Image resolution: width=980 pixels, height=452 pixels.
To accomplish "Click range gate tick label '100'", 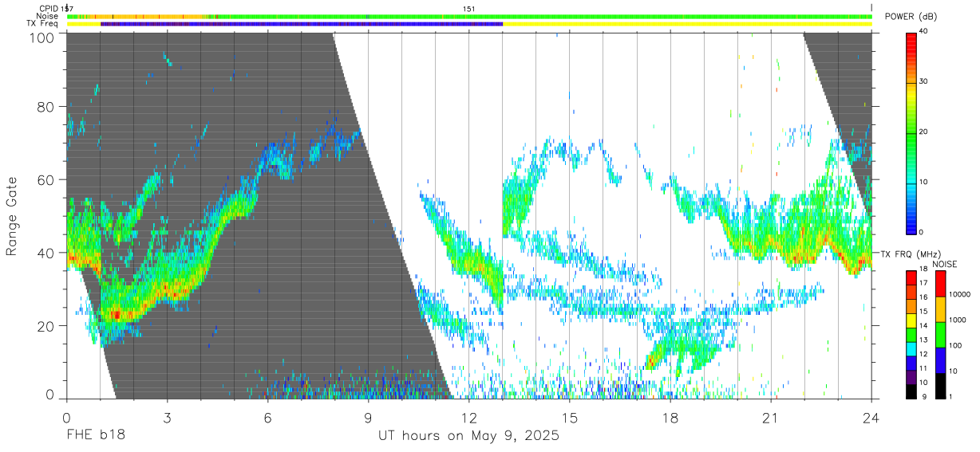I will click(x=43, y=37).
